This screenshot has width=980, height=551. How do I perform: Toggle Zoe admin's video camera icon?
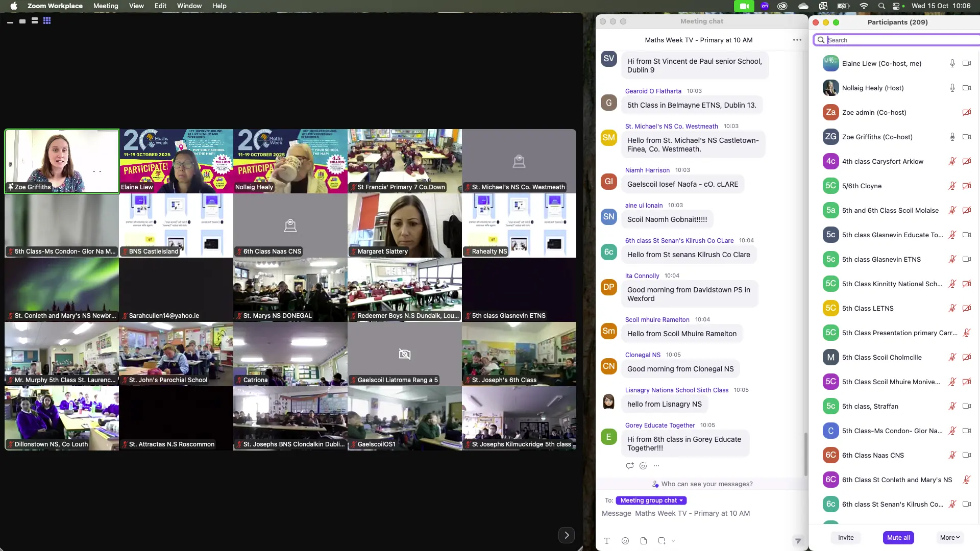pos(966,113)
